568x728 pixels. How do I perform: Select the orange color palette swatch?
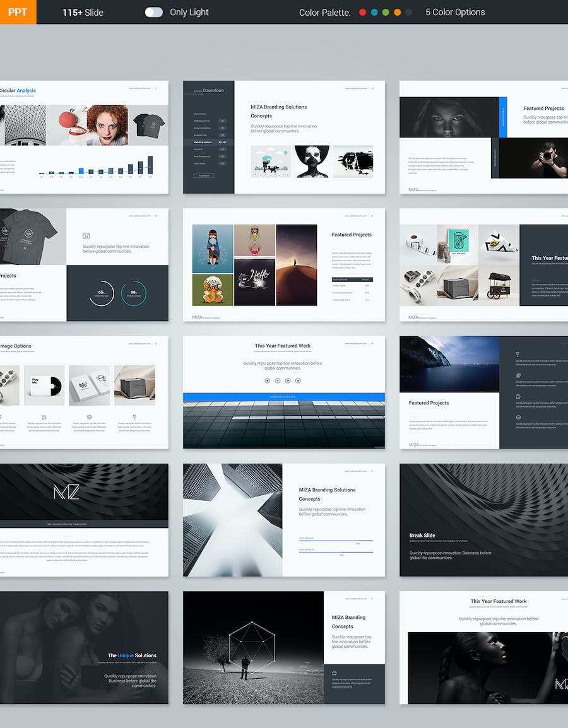coord(397,12)
